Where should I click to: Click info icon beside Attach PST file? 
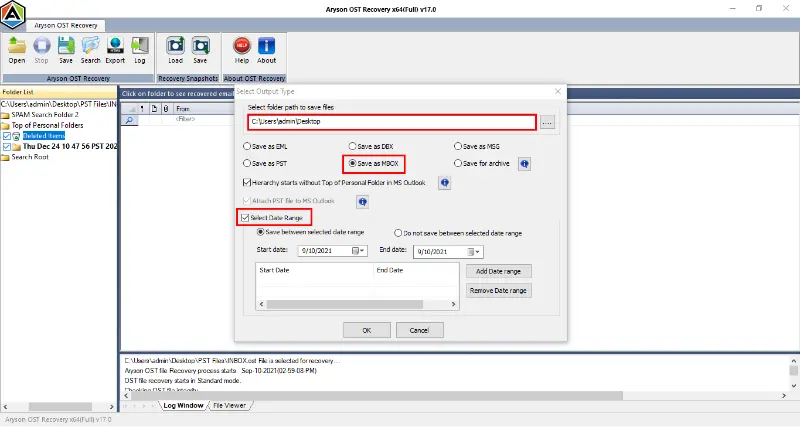362,202
